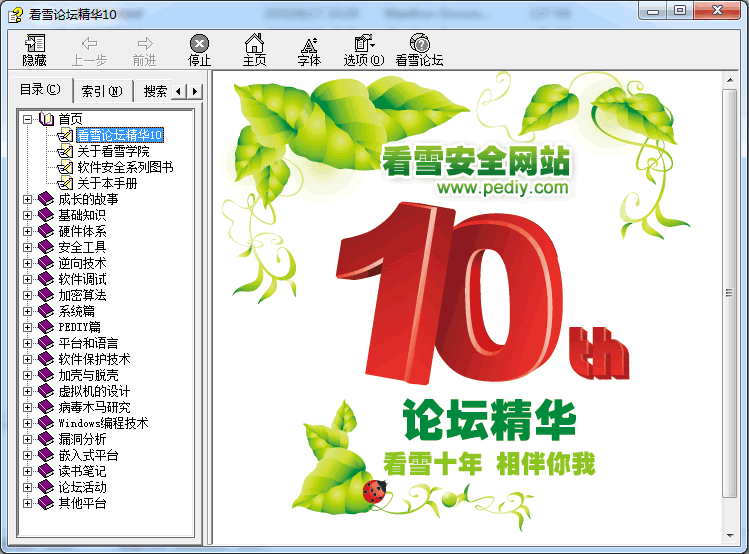
Task: Maximize the 看雪论坛精华10 window
Action: coord(680,11)
